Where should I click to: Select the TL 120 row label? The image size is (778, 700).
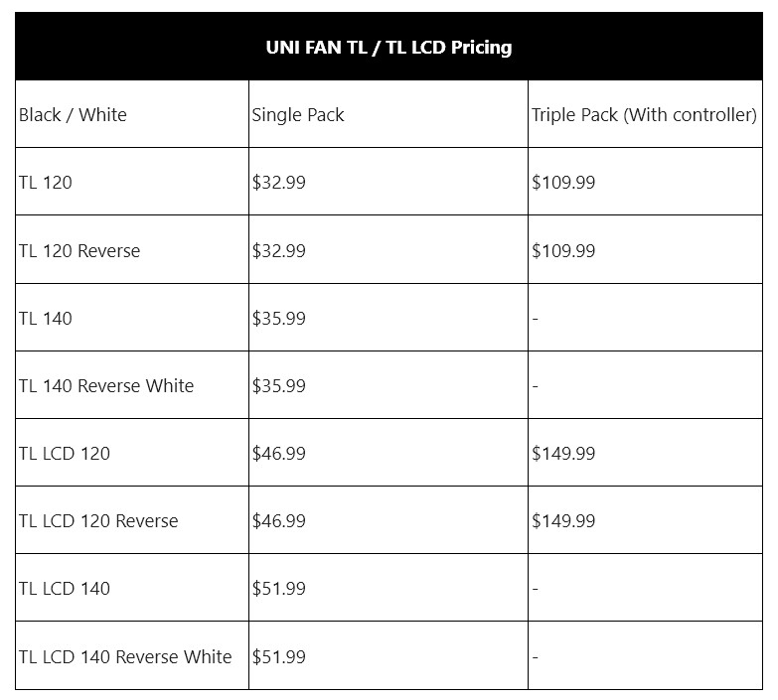click(x=46, y=183)
